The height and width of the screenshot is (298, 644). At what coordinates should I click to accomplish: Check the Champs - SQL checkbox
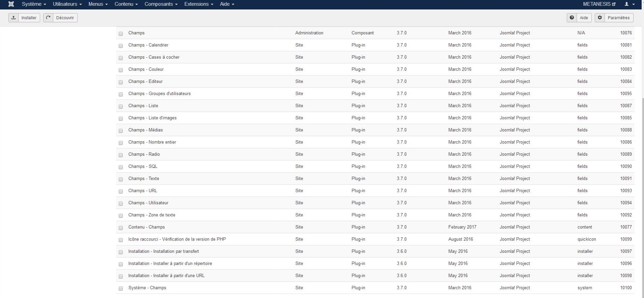[121, 167]
